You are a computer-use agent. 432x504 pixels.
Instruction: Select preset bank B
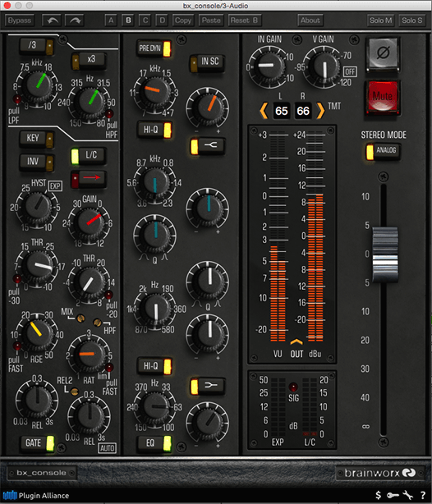point(128,21)
